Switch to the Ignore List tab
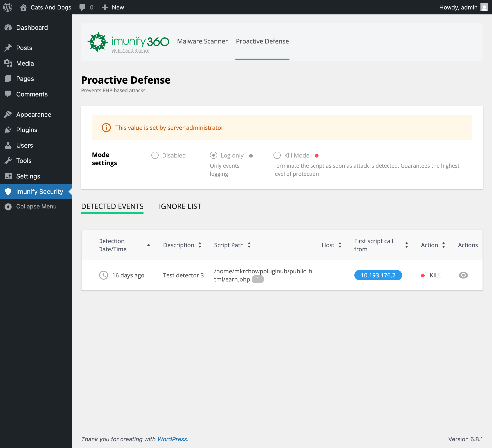492x448 pixels. (180, 206)
